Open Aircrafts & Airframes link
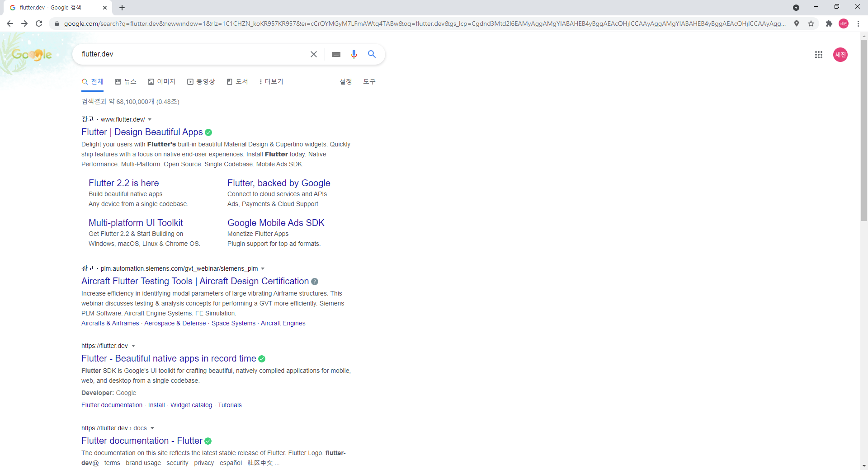The width and height of the screenshot is (868, 470). click(110, 323)
